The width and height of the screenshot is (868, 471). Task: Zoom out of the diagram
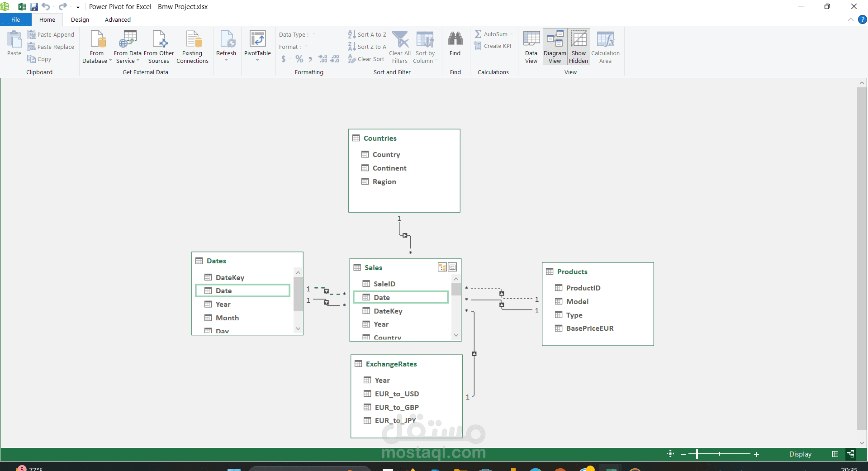coord(683,454)
